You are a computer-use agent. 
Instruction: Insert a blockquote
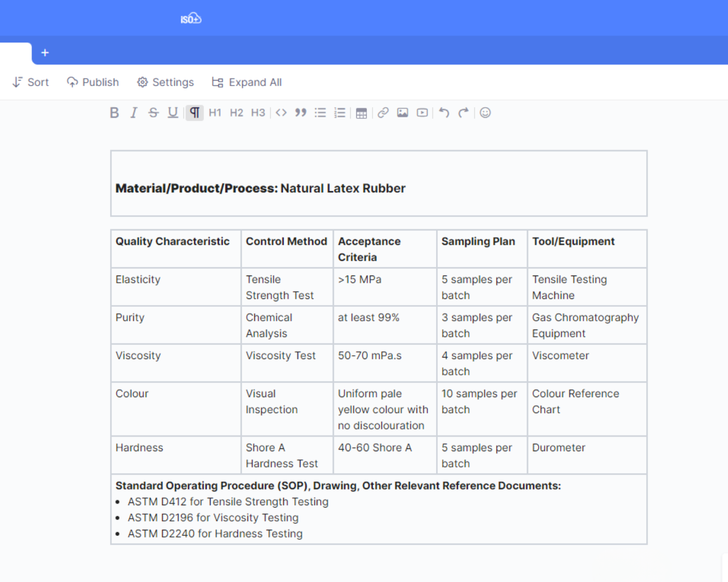point(300,113)
